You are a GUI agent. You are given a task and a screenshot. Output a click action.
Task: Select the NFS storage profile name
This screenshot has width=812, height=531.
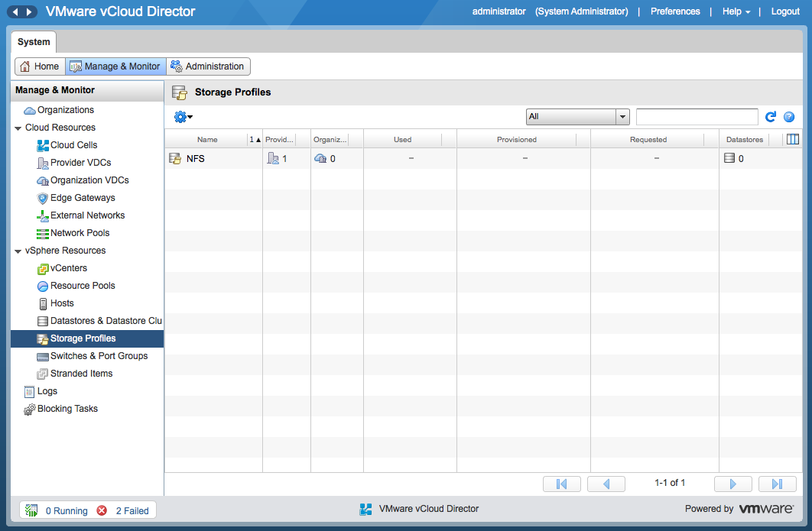pos(196,159)
